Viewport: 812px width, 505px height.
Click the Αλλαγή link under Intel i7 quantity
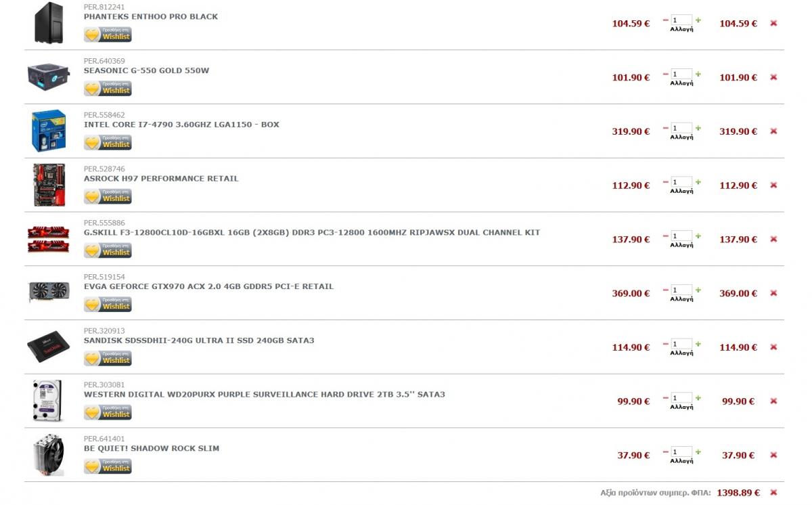point(681,137)
